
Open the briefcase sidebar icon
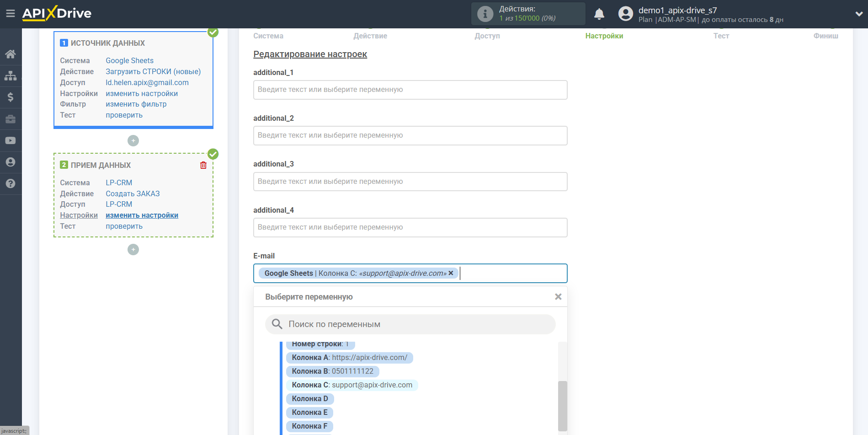[11, 119]
